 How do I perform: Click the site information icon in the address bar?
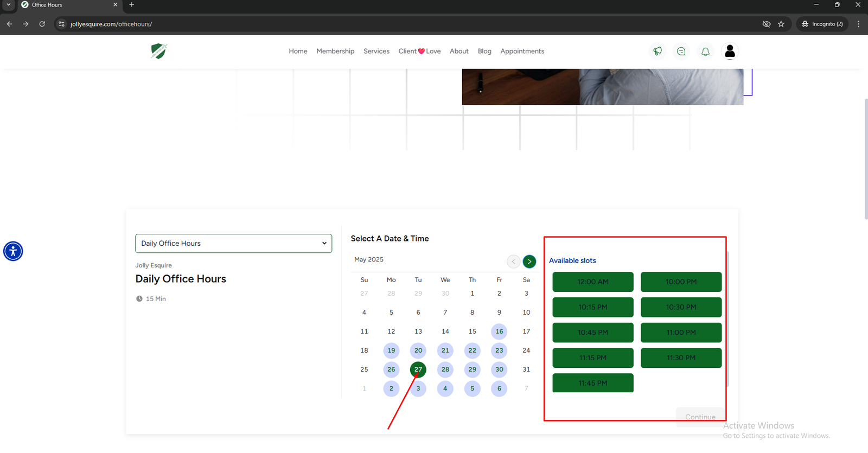click(x=61, y=24)
